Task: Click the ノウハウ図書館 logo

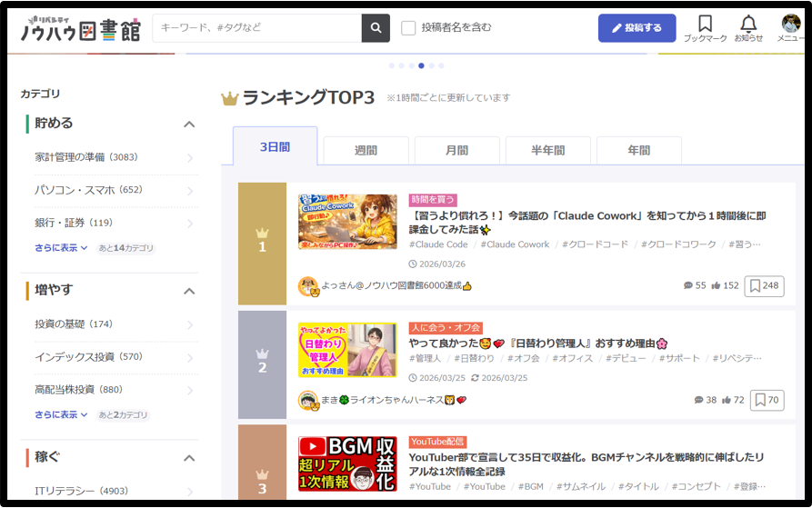Action: (80, 28)
